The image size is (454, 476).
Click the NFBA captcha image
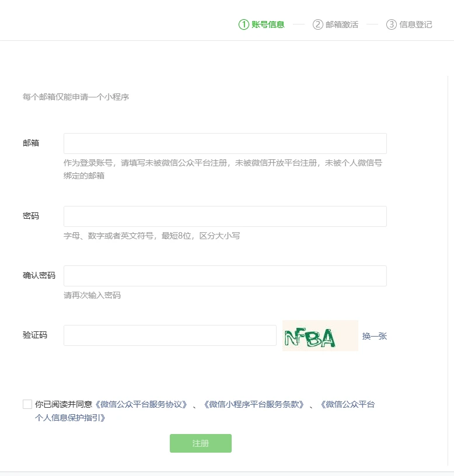(320, 335)
